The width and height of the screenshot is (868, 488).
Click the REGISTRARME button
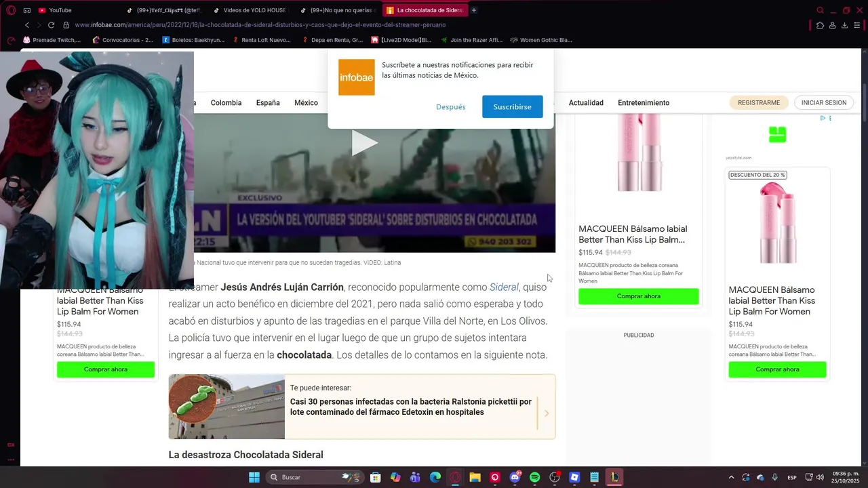point(759,103)
